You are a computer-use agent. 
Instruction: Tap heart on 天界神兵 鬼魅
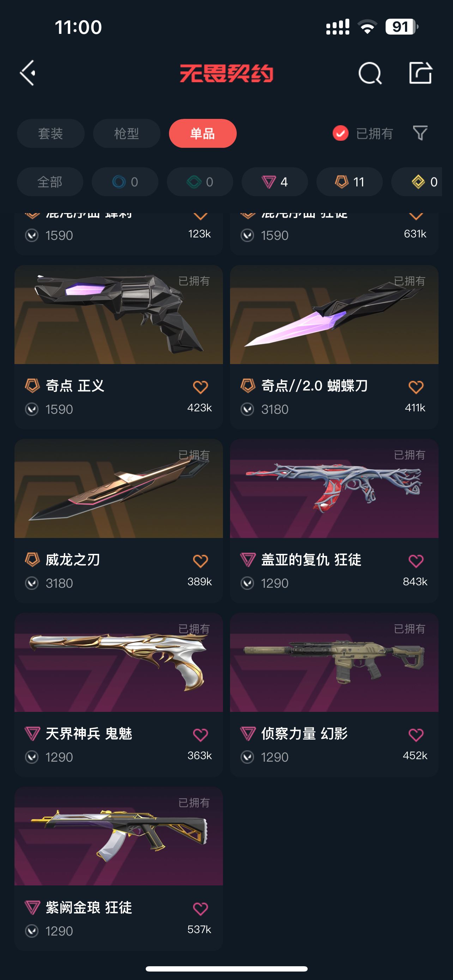click(200, 735)
